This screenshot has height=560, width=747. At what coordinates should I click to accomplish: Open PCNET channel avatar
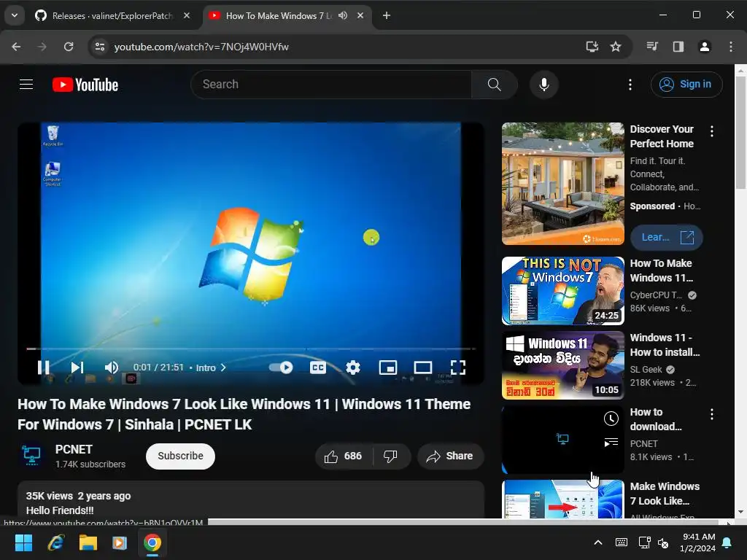pos(31,456)
